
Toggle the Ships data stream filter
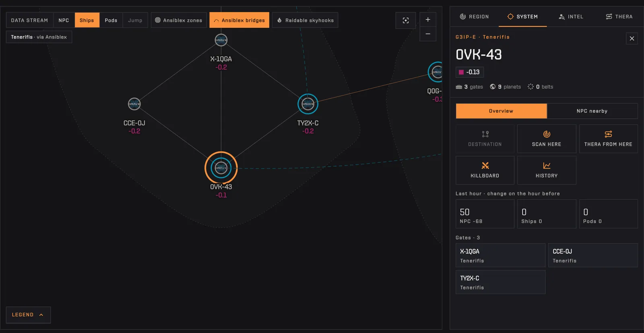[x=87, y=20]
